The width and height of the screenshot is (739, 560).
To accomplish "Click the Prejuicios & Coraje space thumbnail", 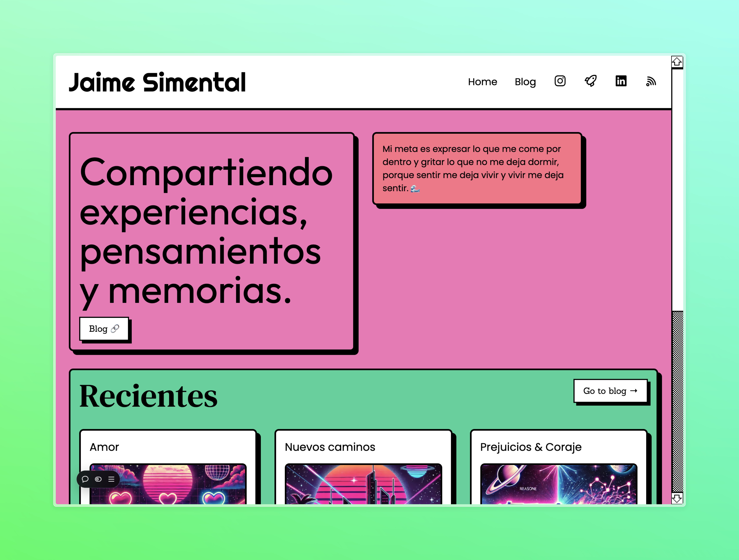I will [x=559, y=484].
